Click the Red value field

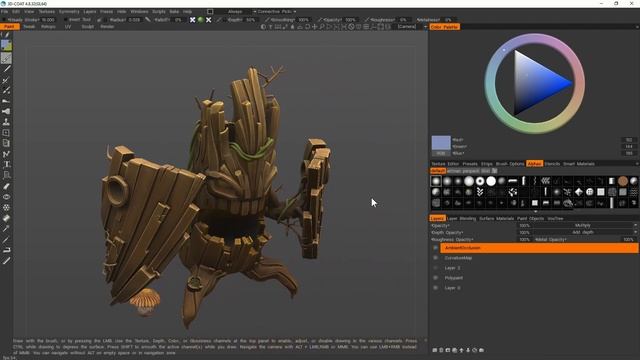click(x=629, y=140)
